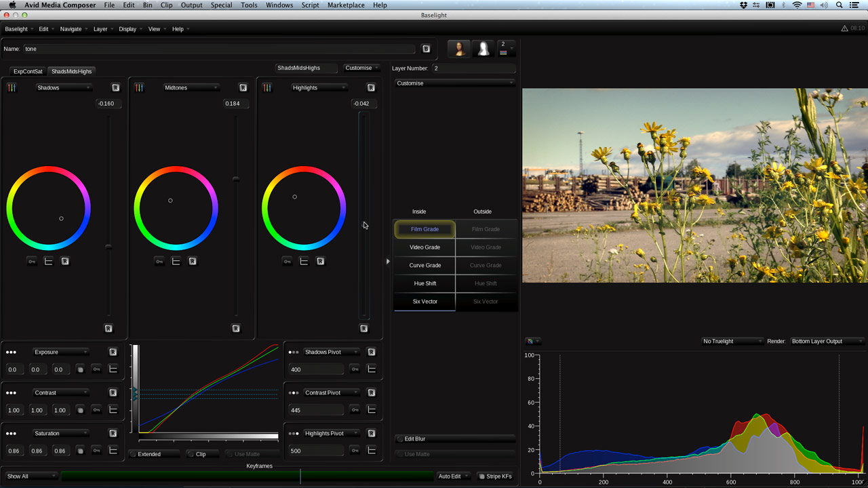Reset the Shadows color wheel
868x488 pixels.
coord(65,261)
